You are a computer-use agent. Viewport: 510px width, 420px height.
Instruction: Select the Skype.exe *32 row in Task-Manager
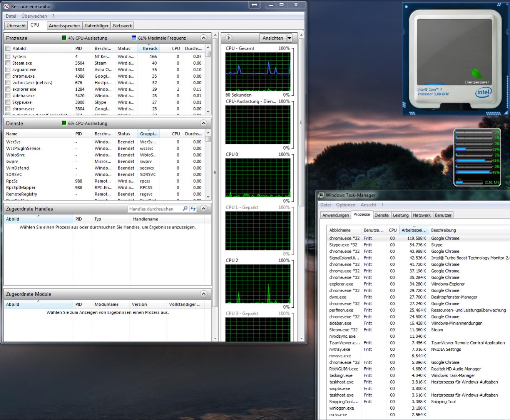tap(418, 245)
